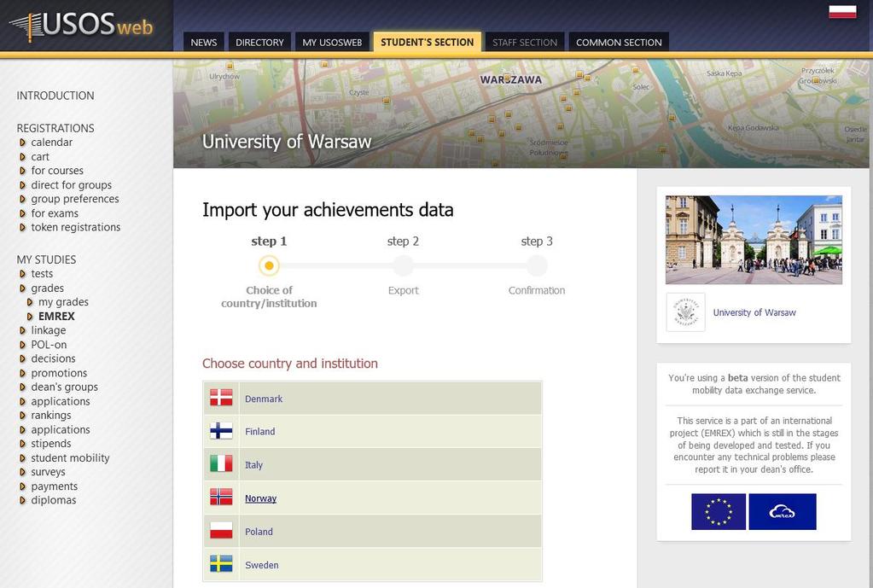Open the REGISTRATIONS sidebar heading
Viewport: 873px width, 588px height.
[x=55, y=128]
